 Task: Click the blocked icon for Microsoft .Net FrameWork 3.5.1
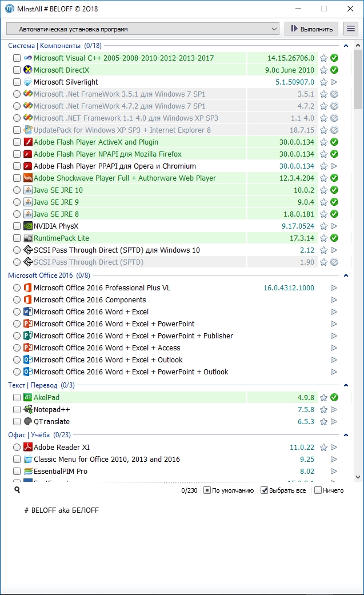pos(334,94)
